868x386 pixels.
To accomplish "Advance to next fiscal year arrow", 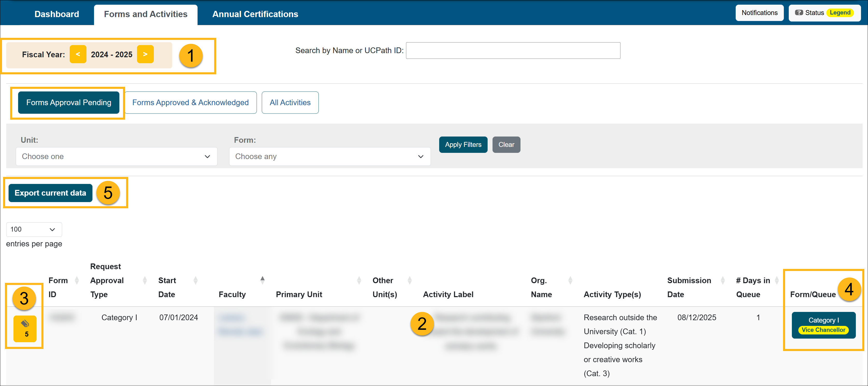I will [145, 54].
